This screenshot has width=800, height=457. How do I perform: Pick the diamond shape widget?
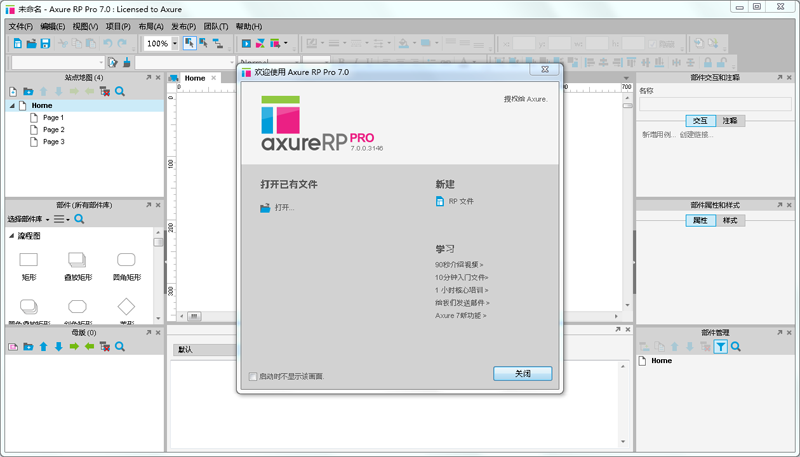[126, 306]
